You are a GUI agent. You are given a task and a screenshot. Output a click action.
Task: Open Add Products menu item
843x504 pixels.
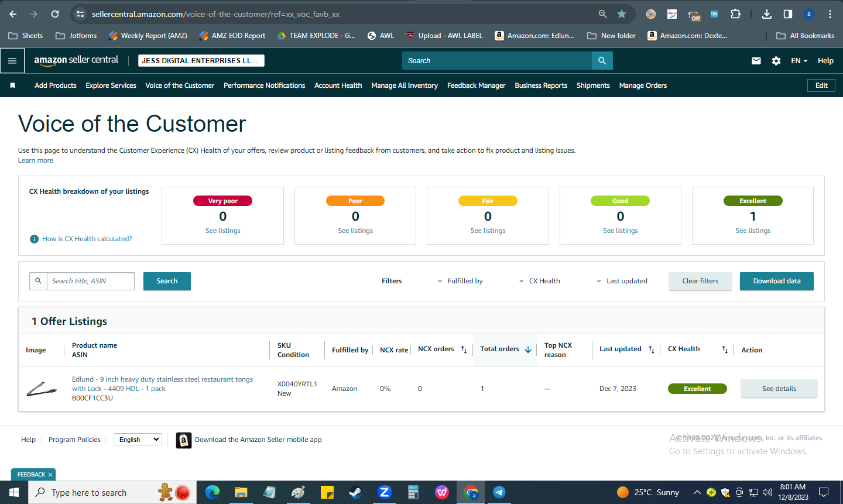[x=56, y=85]
